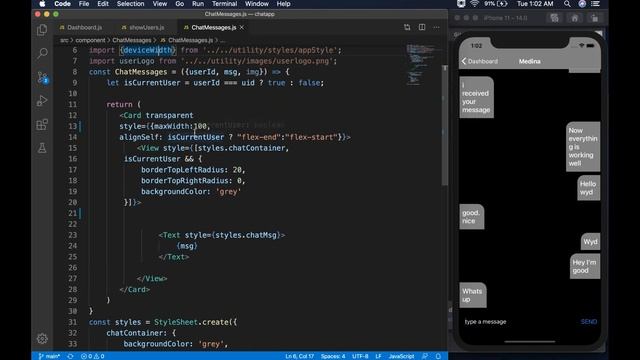This screenshot has height=360, width=640.
Task: Open the Source Control view
Action: pyautogui.click(x=42, y=77)
